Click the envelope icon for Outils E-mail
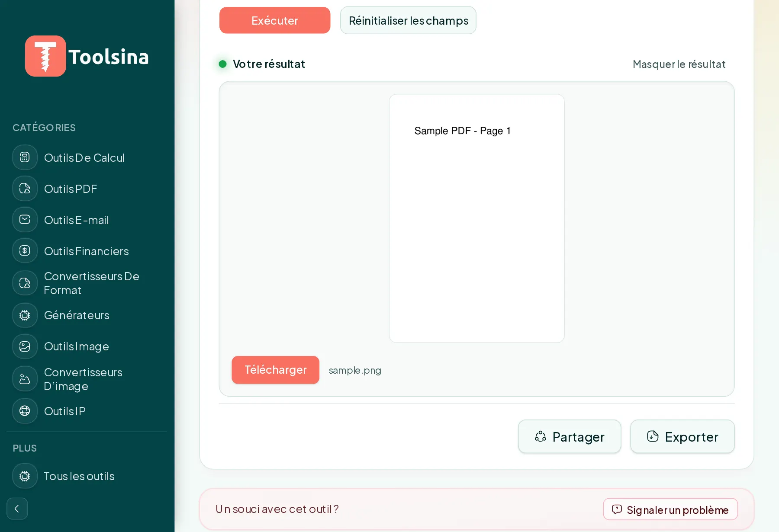The image size is (779, 532). coord(25,220)
